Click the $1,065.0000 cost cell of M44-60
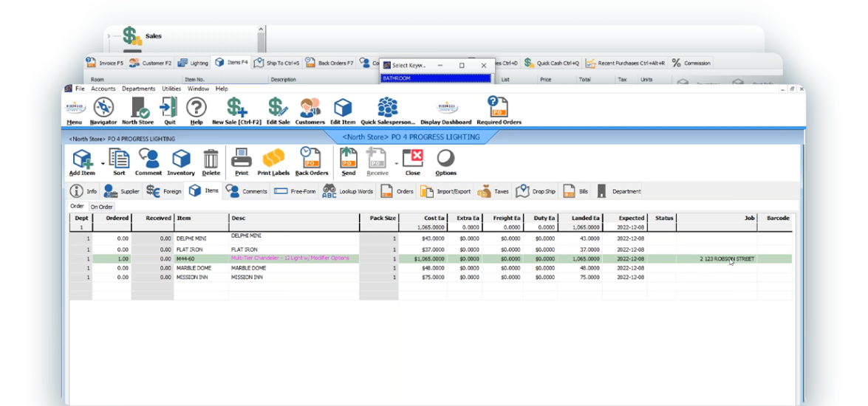Screen dimensions: 868x406 click(x=423, y=259)
